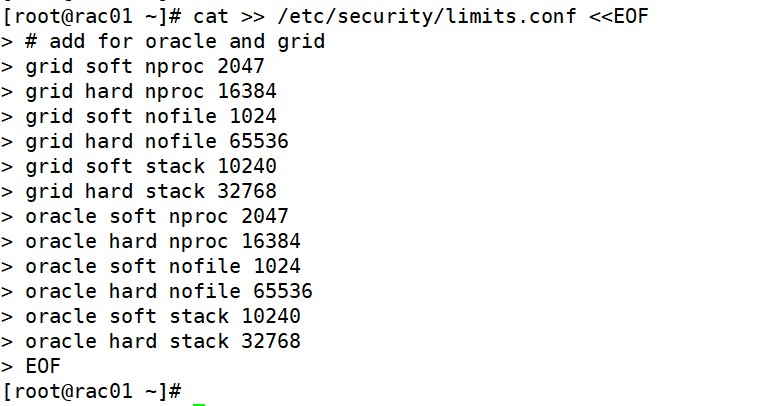Click the first [root@rac01 ~]# prompt

(x=92, y=17)
